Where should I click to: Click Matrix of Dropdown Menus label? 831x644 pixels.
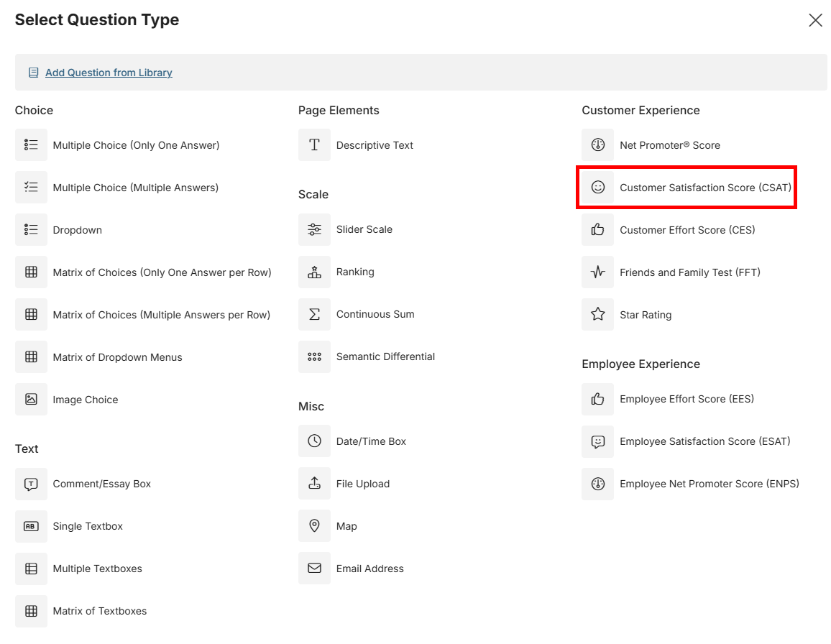[118, 357]
